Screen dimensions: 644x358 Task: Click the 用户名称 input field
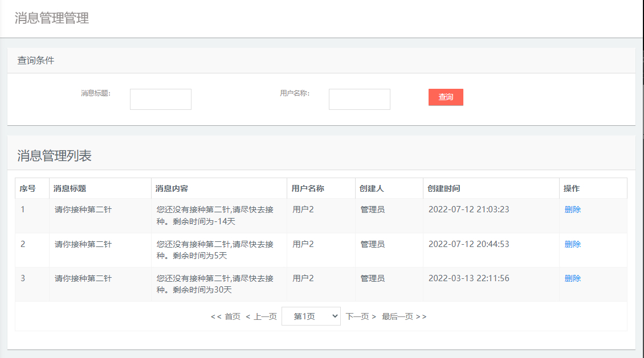click(x=359, y=98)
